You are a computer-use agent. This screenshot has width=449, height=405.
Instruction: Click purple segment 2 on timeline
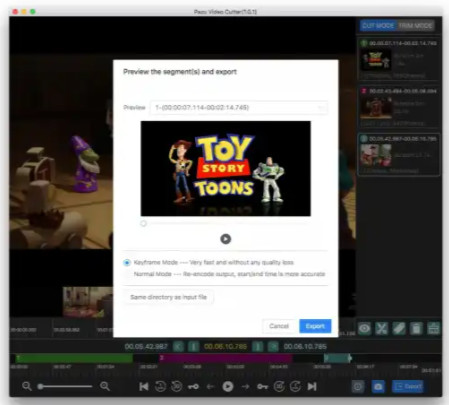click(x=226, y=358)
